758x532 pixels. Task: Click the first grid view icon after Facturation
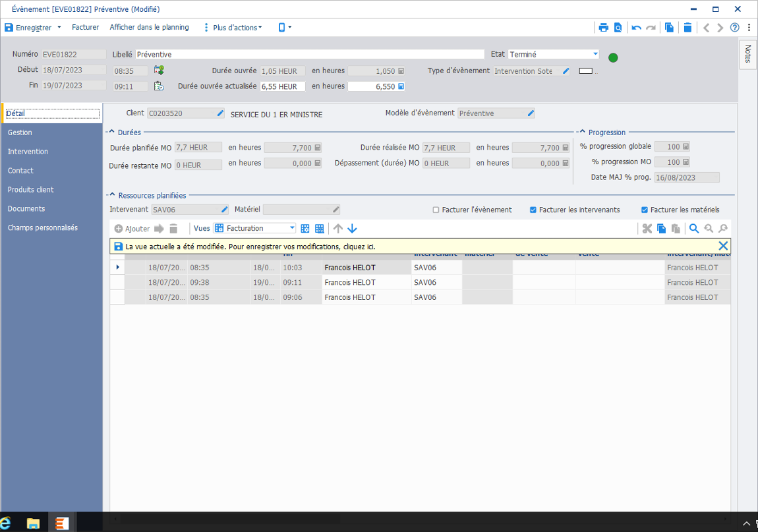click(x=305, y=229)
